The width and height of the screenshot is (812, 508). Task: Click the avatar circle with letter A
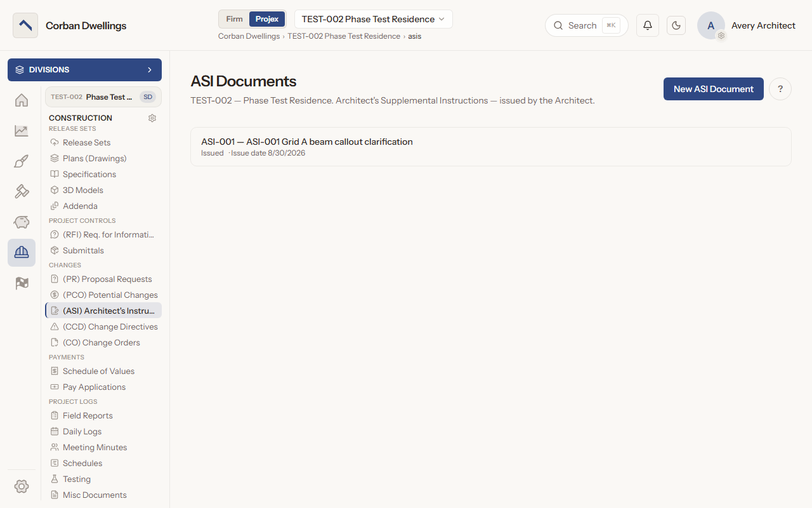[711, 25]
